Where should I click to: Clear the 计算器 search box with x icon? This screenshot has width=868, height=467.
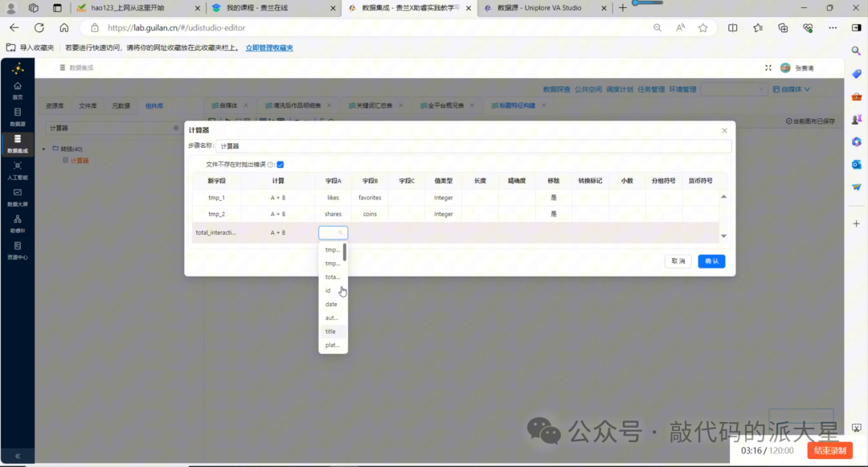pos(176,128)
